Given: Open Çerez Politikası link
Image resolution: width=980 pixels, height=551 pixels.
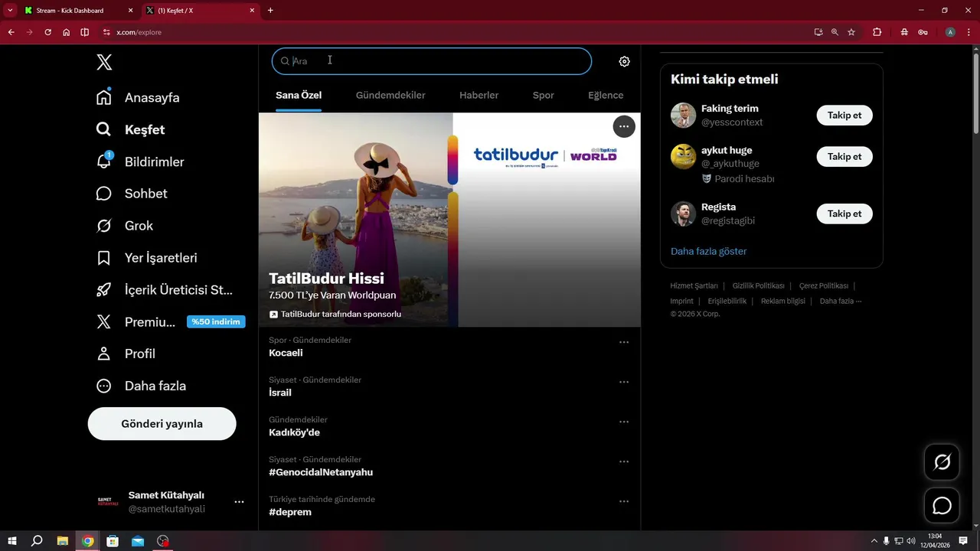Looking at the screenshot, I should pos(824,285).
